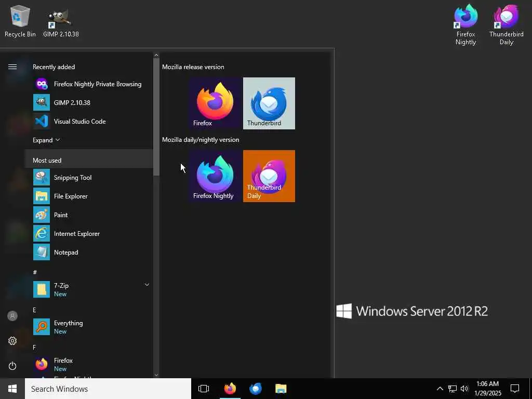Launch the Firefox Nightly tile
This screenshot has height=399, width=532.
tap(215, 176)
